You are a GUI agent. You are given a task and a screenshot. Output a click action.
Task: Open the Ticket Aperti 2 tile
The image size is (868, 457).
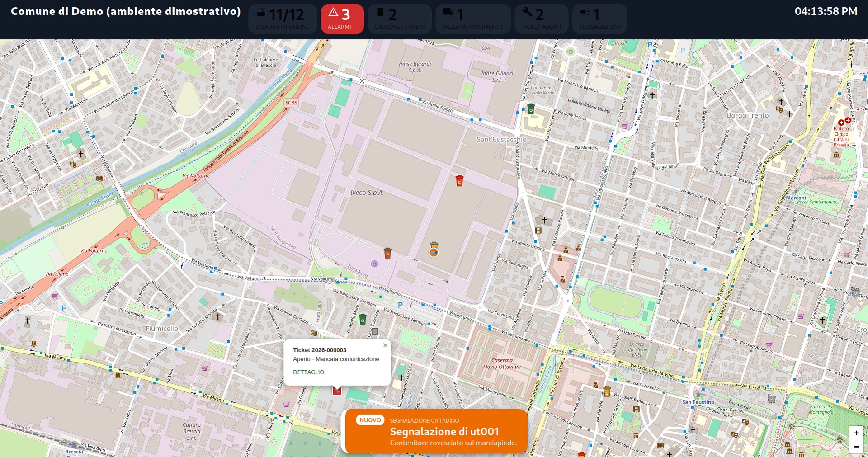point(541,19)
